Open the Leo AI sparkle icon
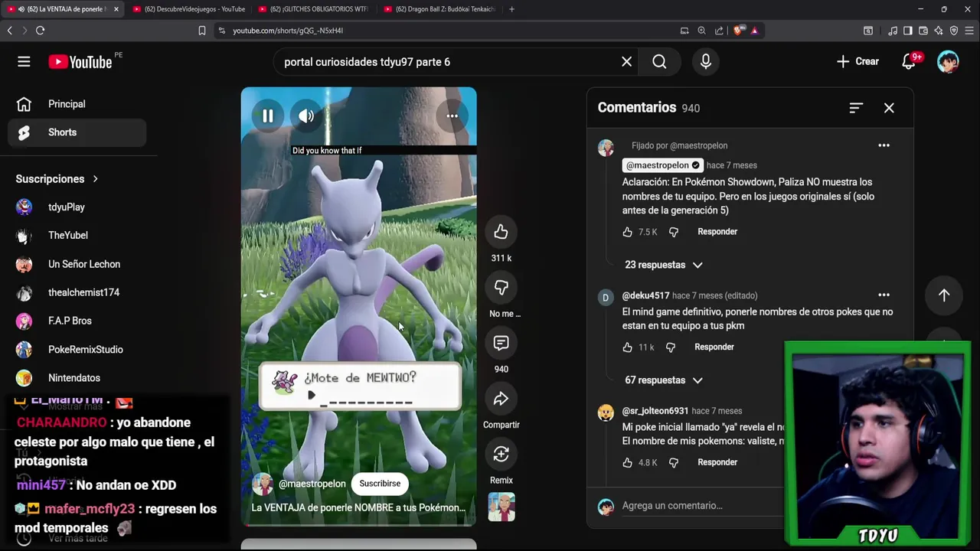The height and width of the screenshot is (551, 980). (x=939, y=31)
